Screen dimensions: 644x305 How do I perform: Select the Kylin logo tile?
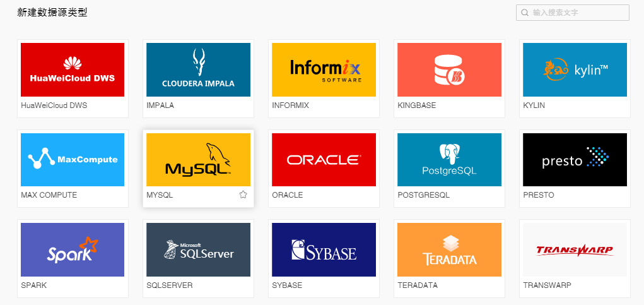575,70
